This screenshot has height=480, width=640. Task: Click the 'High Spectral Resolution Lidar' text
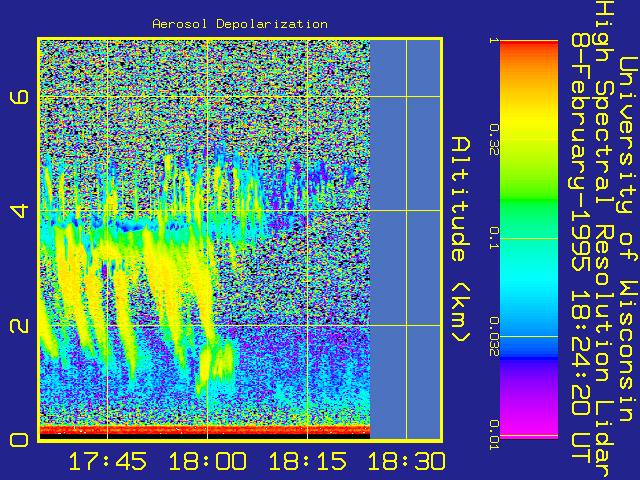tap(604, 240)
